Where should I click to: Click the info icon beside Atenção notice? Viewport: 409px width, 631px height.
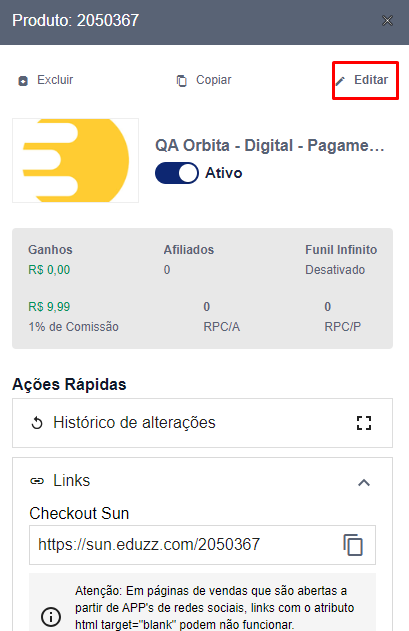[x=51, y=616]
